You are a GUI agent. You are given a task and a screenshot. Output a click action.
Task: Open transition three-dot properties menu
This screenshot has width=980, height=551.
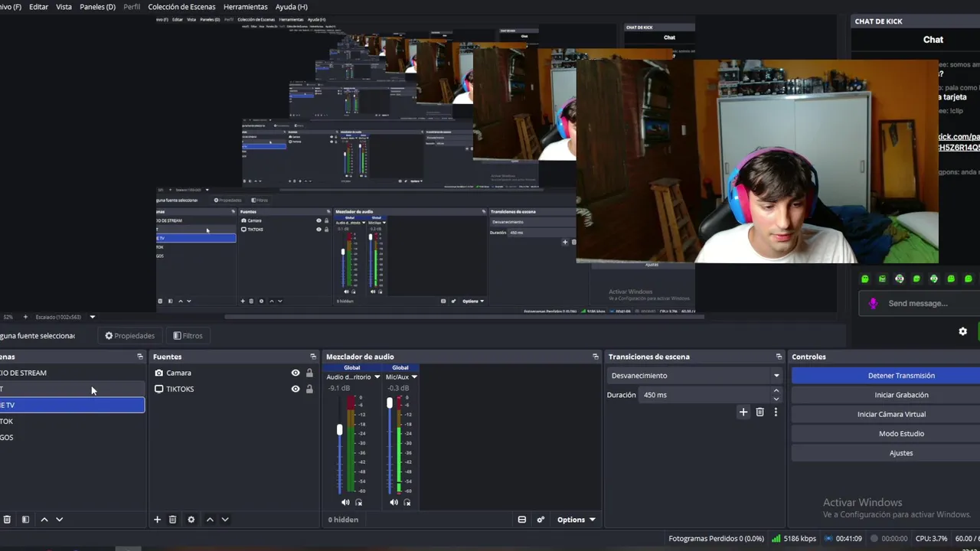pos(776,412)
